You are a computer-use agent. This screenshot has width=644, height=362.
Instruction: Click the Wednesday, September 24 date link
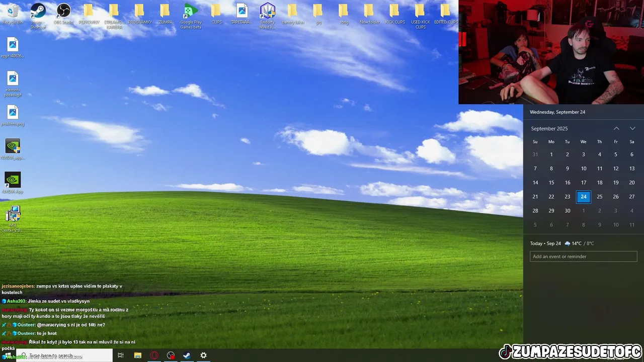pos(557,112)
